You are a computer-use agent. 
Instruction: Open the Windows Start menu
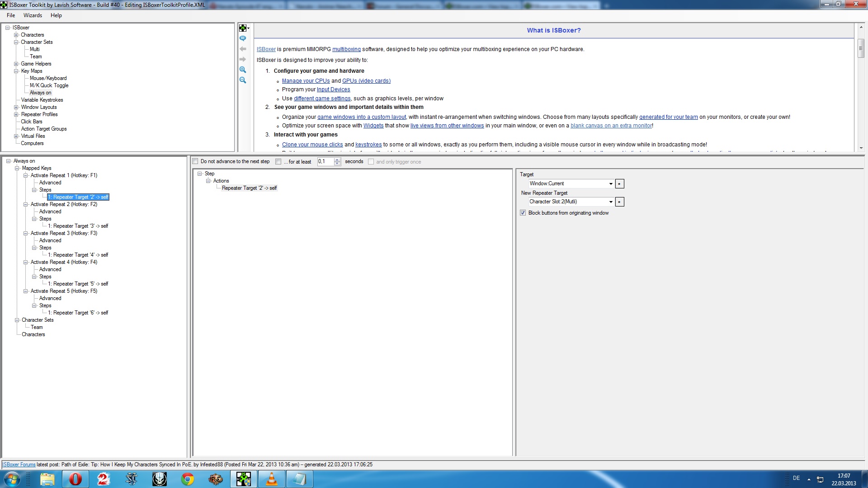pyautogui.click(x=12, y=479)
